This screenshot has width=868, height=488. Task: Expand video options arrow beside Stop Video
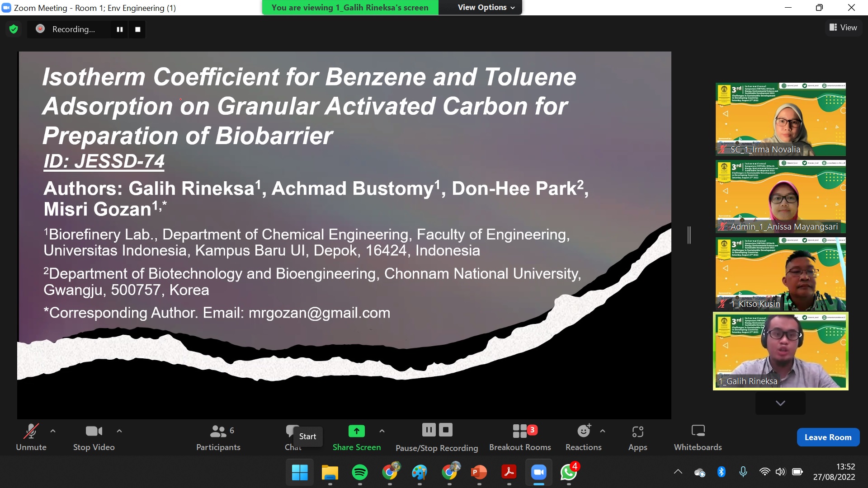point(119,431)
